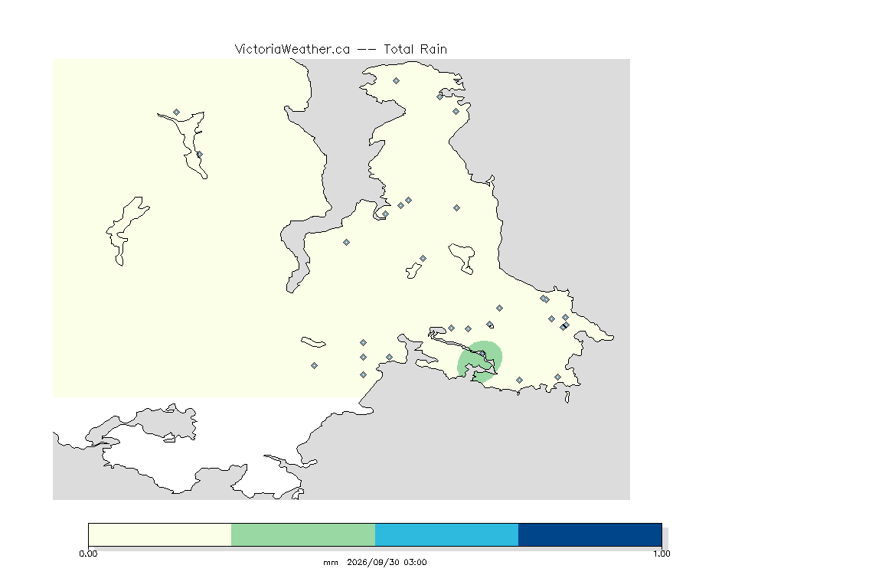Click the green rainfall area on the map

coord(480,361)
